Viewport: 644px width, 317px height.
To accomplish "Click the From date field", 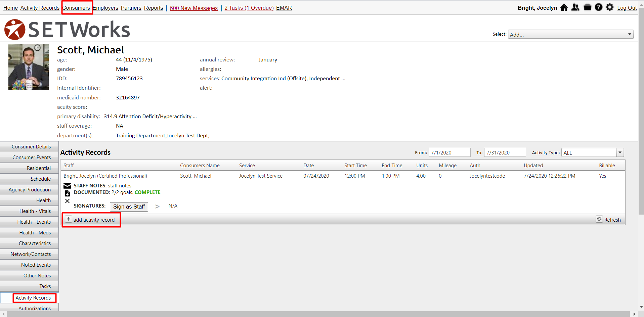I will coord(449,152).
